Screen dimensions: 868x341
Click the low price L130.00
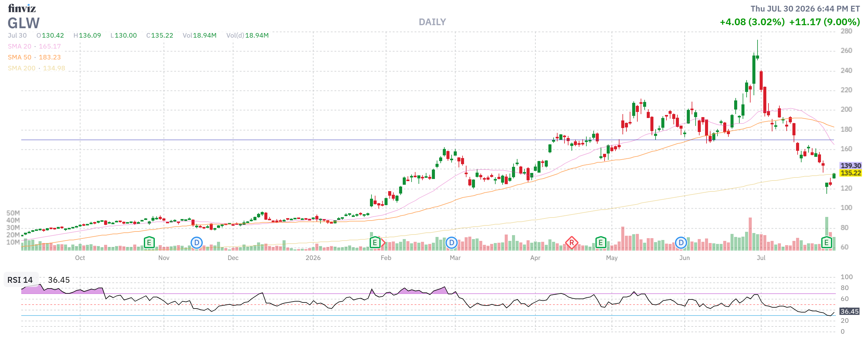pos(124,35)
